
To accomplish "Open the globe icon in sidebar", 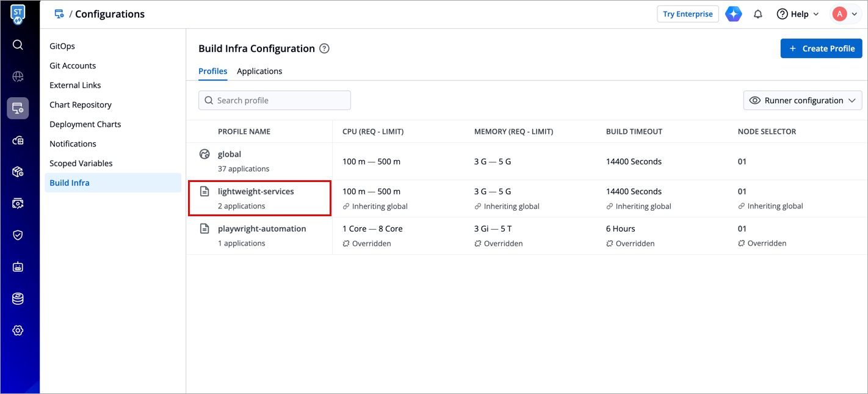I will click(18, 76).
